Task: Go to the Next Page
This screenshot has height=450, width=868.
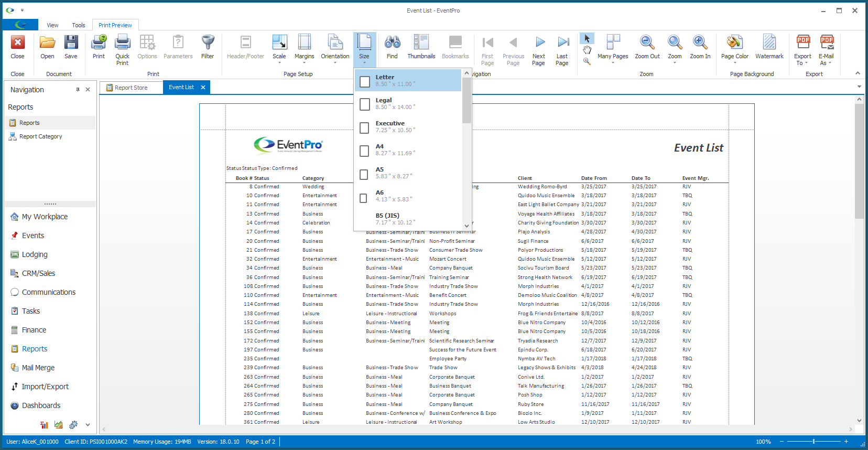Action: click(x=538, y=50)
